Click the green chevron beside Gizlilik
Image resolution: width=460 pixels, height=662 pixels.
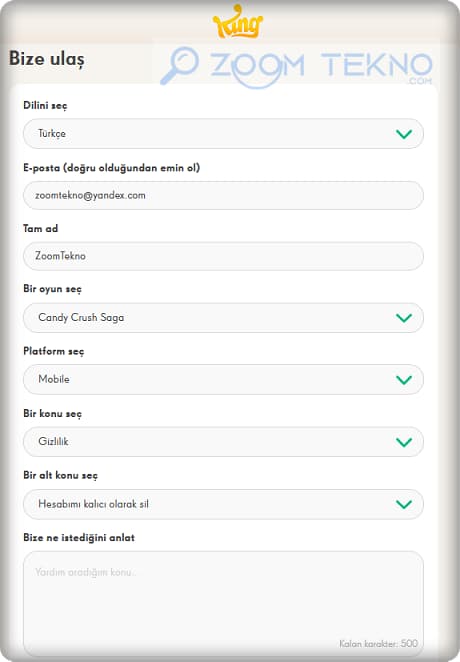click(x=404, y=442)
